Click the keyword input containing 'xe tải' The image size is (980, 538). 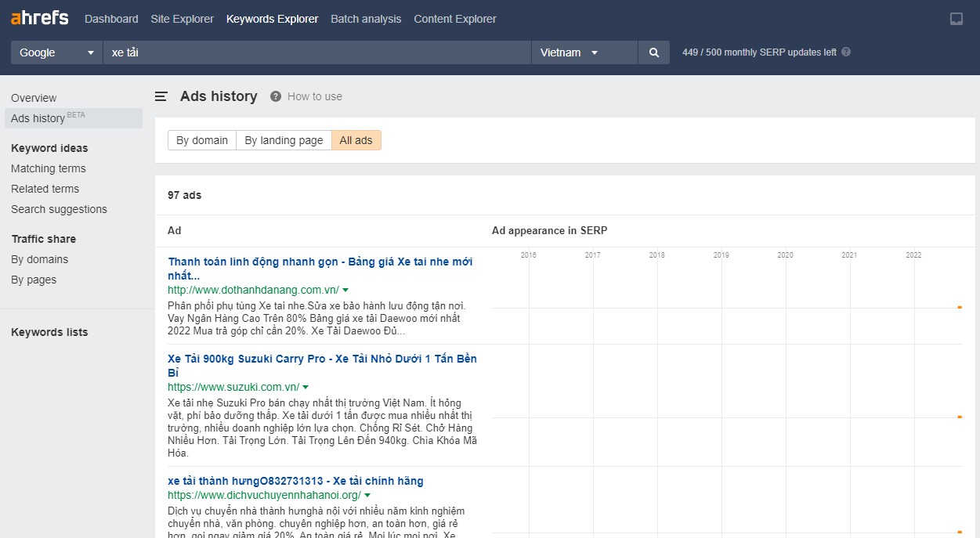(x=317, y=52)
